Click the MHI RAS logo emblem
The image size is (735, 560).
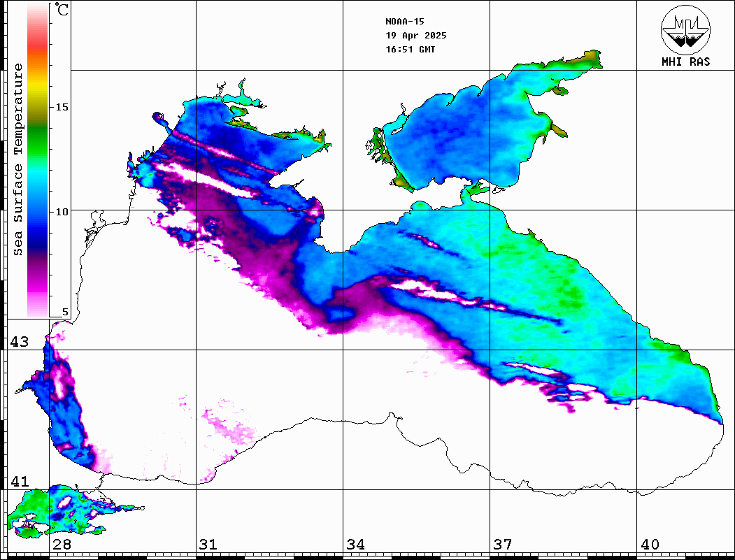685,29
